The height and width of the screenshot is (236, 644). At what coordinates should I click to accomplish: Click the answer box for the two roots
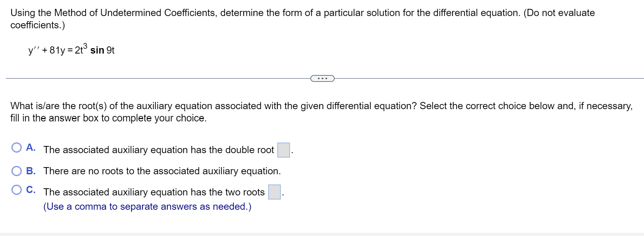point(274,192)
